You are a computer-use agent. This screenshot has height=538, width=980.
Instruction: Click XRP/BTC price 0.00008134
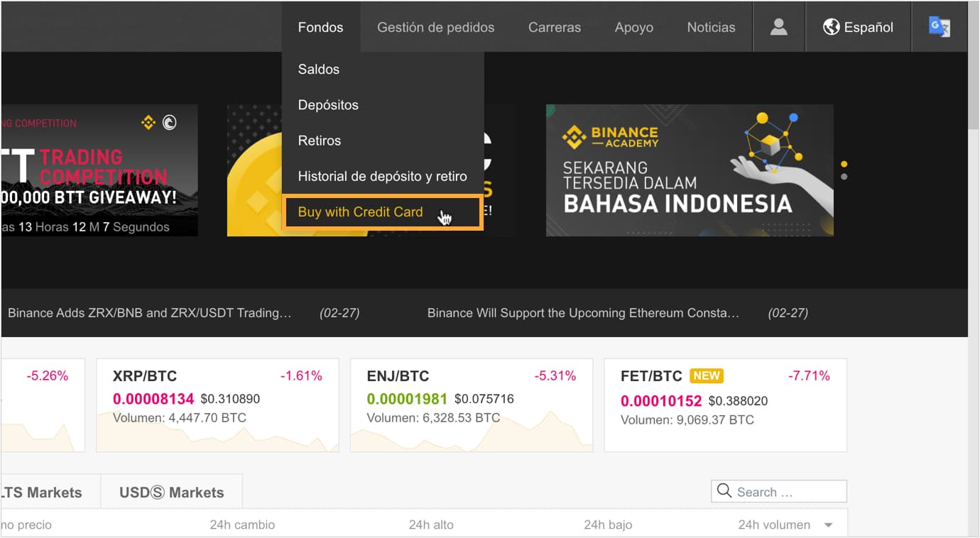click(x=153, y=399)
